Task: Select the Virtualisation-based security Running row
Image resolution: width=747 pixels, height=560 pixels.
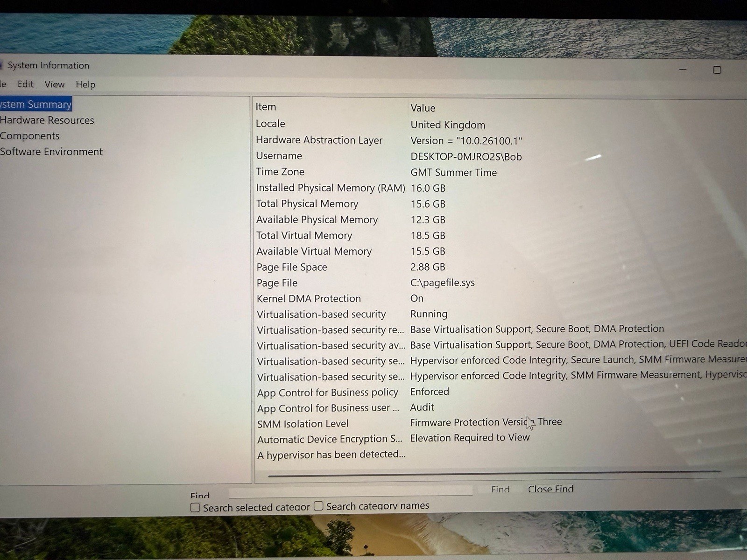Action: [500, 314]
